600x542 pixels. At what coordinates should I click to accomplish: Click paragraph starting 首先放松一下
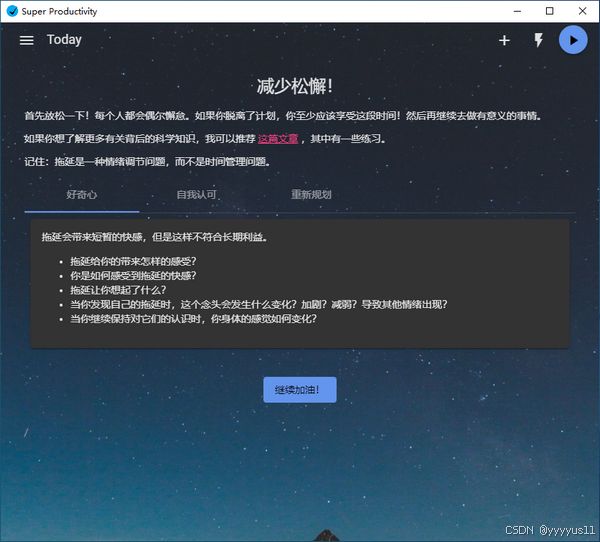[283, 116]
